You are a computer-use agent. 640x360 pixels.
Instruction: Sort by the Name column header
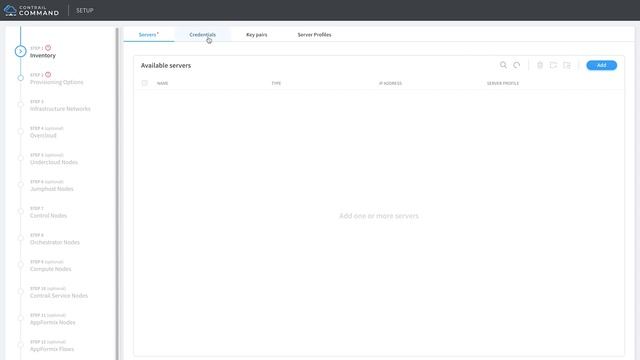point(162,83)
